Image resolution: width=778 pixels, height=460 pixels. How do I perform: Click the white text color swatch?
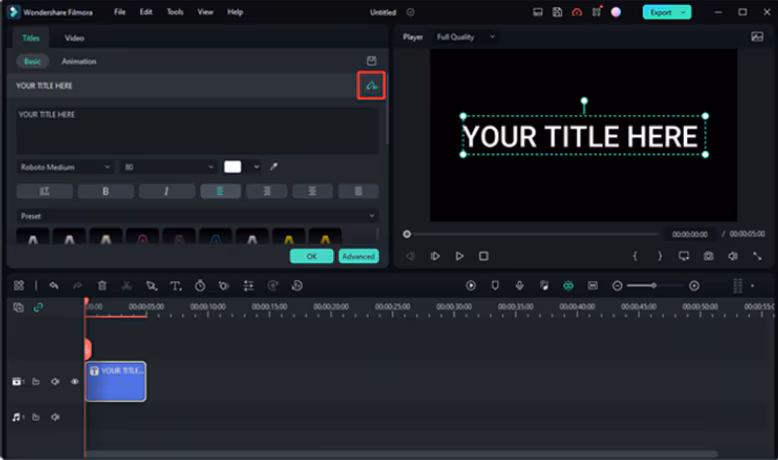point(232,167)
